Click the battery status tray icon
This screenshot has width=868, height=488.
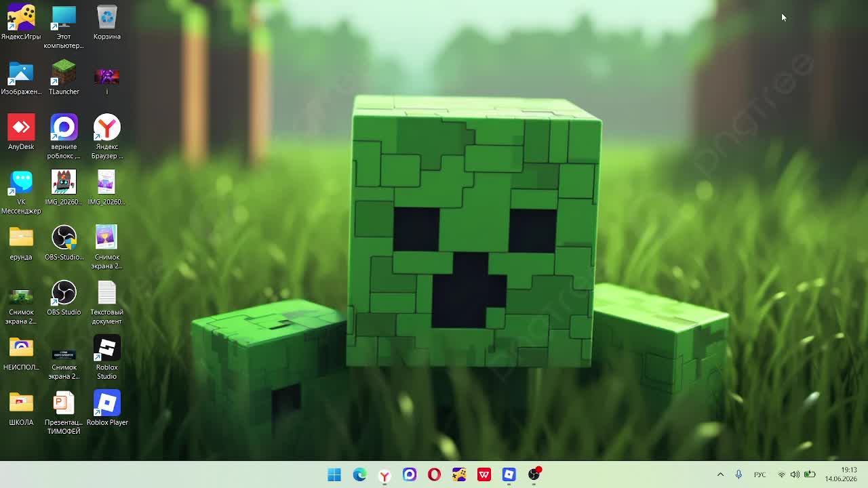click(x=810, y=474)
